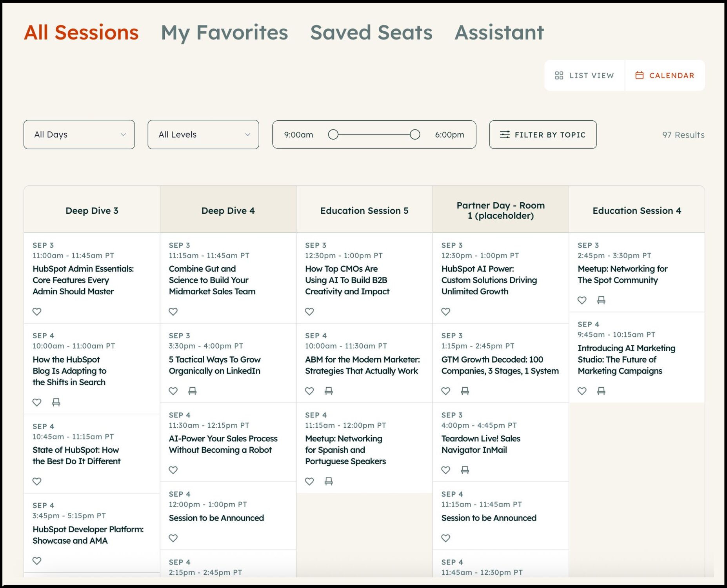Save seat for ABM Modern Marketer session

coord(329,391)
